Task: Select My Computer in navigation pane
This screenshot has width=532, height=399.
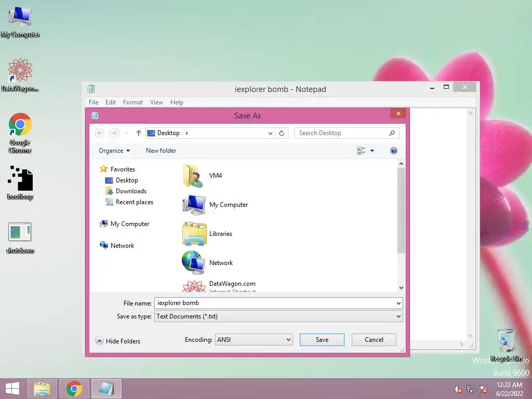Action: click(x=125, y=224)
